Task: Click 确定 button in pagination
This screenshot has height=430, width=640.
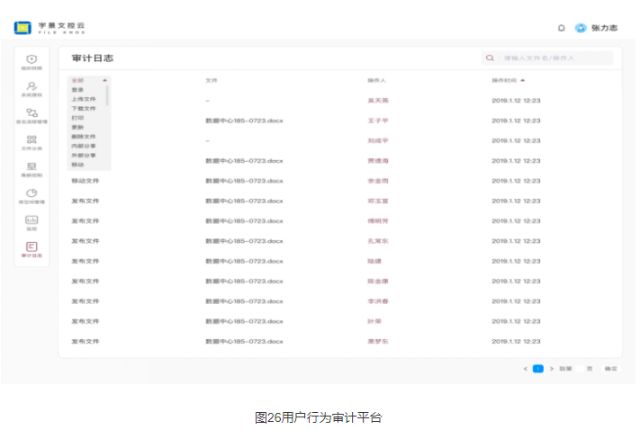Action: pos(609,369)
